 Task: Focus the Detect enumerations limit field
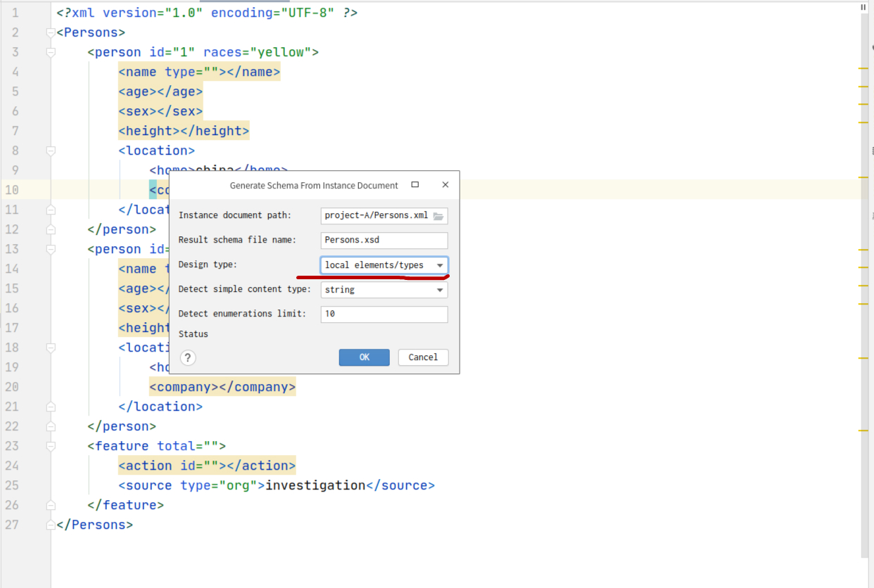click(x=384, y=314)
